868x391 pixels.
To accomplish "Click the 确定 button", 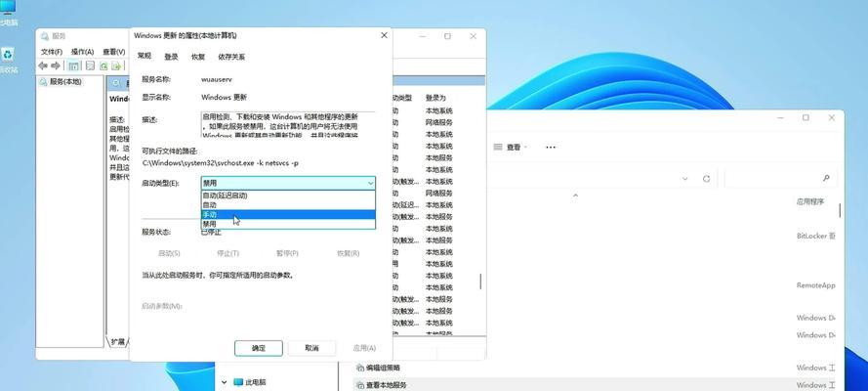I will point(259,348).
